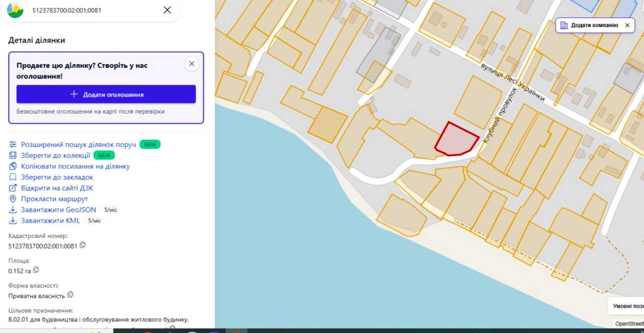Select the red highlighted parcel on map
Viewport: 644px width, 333px height.
pyautogui.click(x=455, y=139)
